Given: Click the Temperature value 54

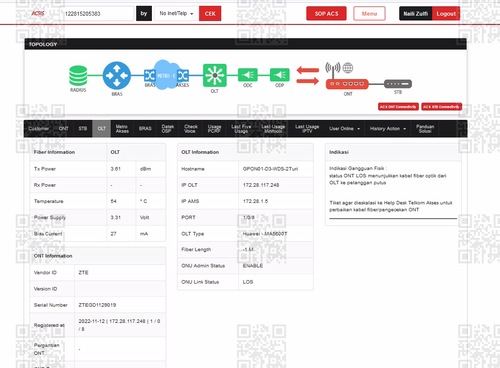Looking at the screenshot, I should (x=114, y=201).
